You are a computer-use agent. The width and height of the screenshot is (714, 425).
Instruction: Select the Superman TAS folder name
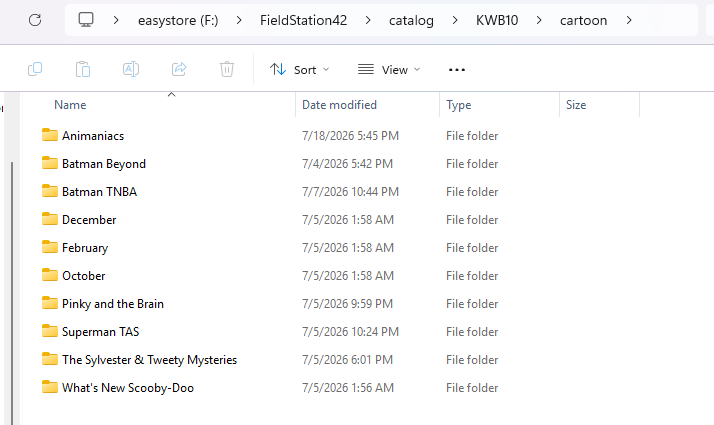(x=100, y=332)
